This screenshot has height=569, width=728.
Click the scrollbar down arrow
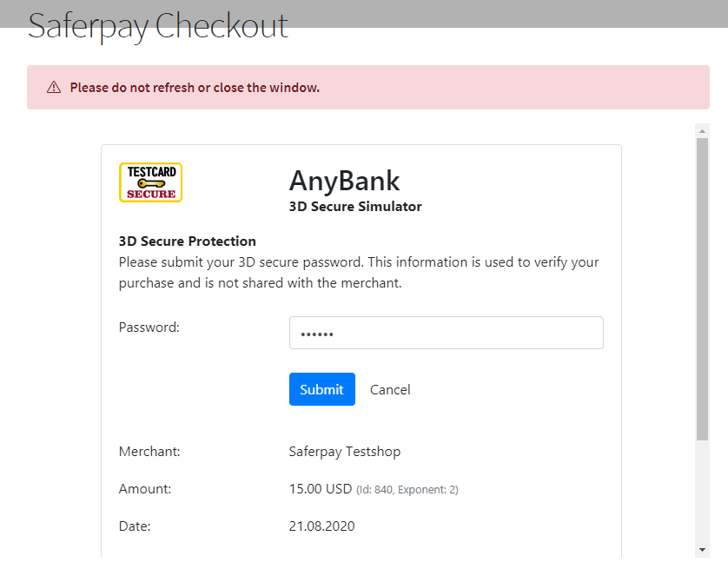pos(702,549)
